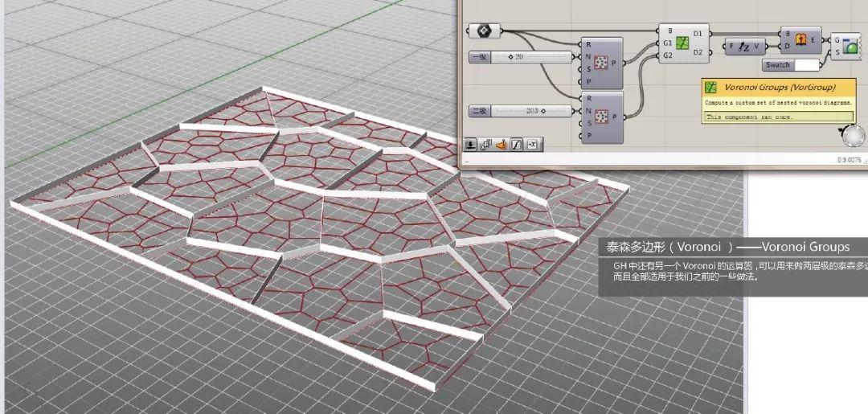Viewport: 868px width, 414px height.
Task: Click the 二级 slider name label
Action: pyautogui.click(x=479, y=111)
